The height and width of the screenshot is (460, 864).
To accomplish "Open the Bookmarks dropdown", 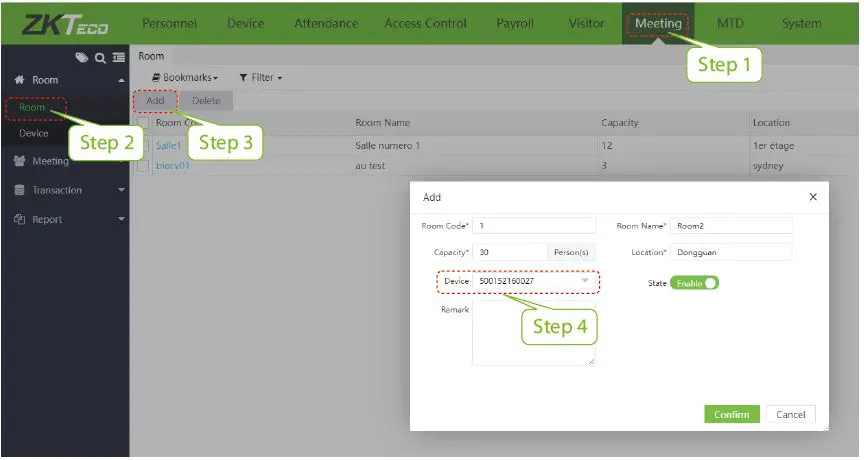I will click(185, 78).
